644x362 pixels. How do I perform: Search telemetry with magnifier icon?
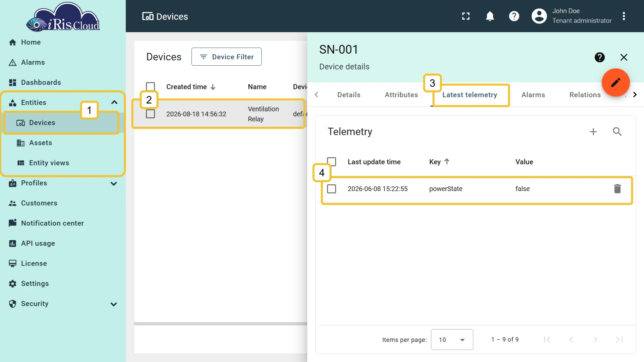click(x=617, y=132)
